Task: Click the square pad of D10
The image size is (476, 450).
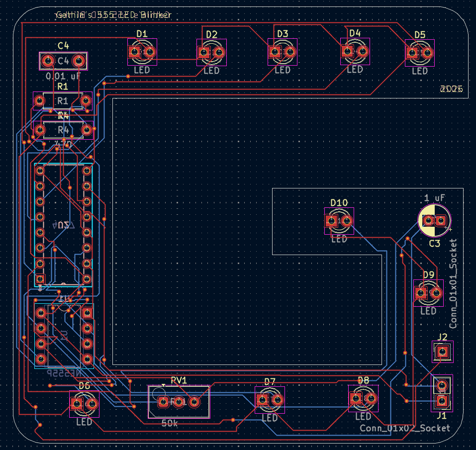Action: point(331,221)
